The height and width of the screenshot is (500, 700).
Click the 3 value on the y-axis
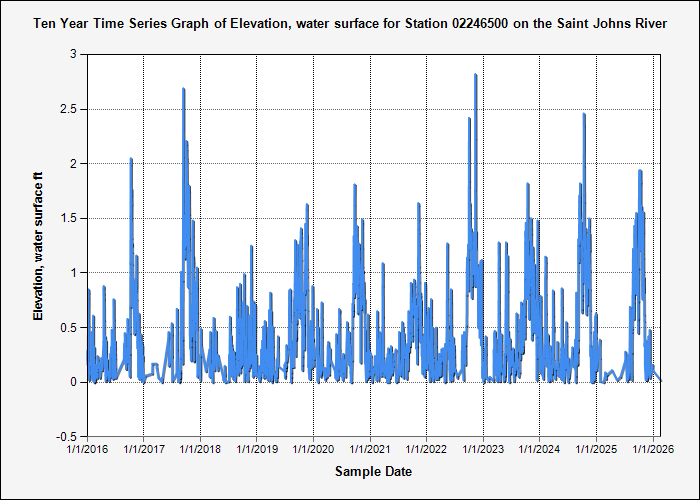[74, 54]
